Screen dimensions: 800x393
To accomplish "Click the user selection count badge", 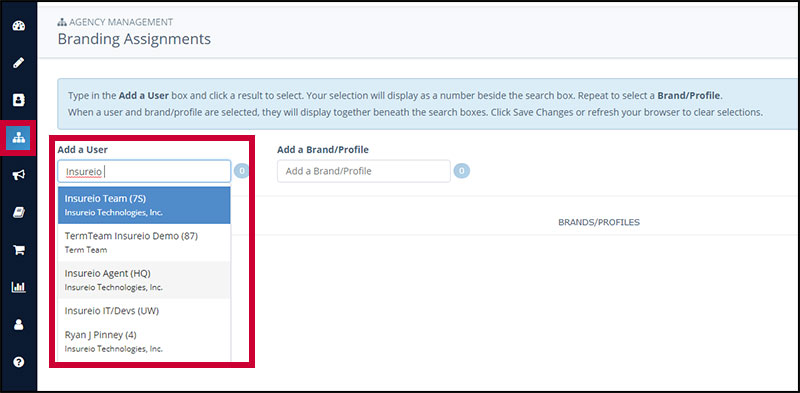I will tap(241, 171).
